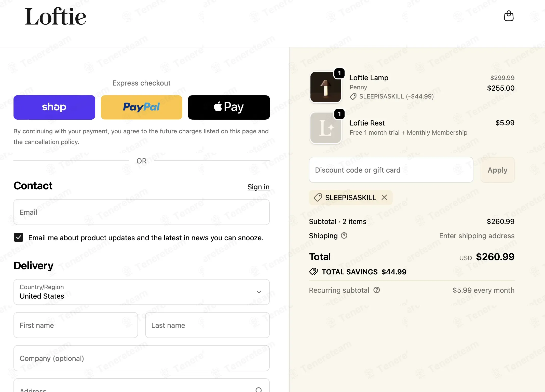Viewport: 545px width, 392px height.
Task: Click the Loftie Rest product name
Action: point(367,123)
